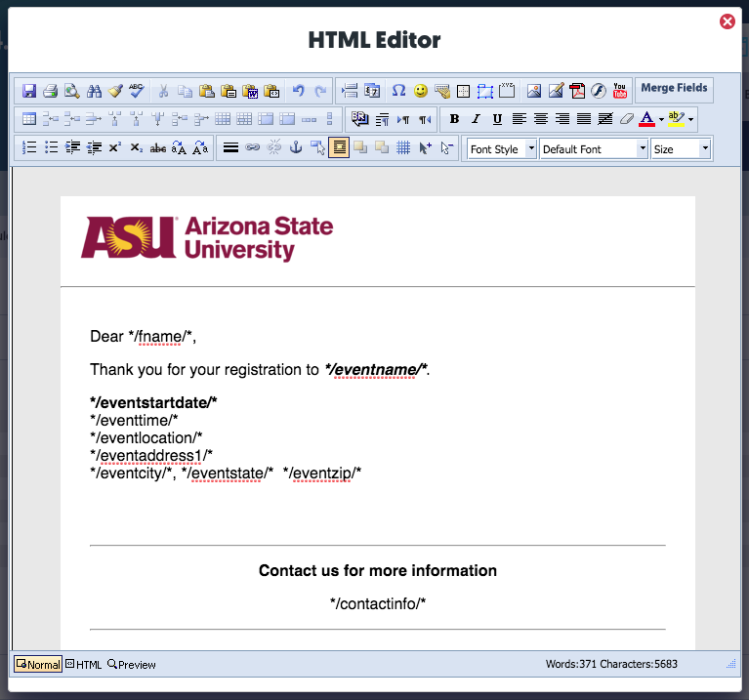Screen dimensions: 749x700
Task: Switch to Preview mode
Action: pyautogui.click(x=132, y=664)
